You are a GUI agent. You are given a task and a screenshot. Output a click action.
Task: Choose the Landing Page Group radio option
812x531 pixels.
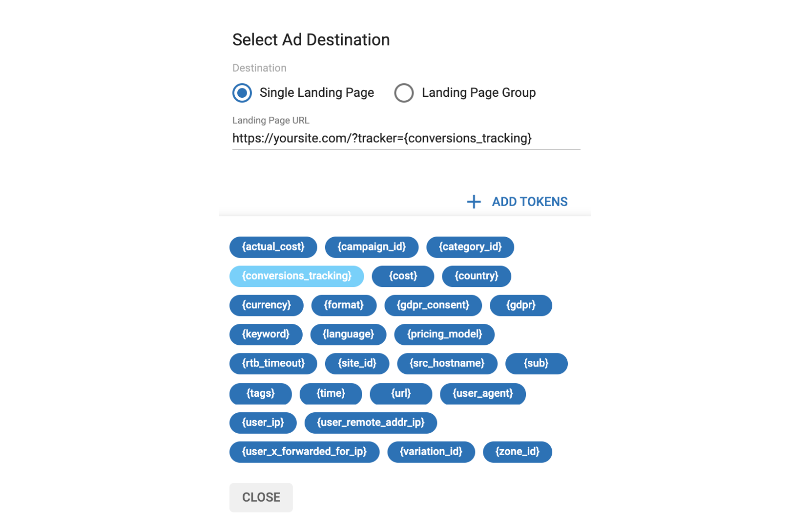[404, 93]
